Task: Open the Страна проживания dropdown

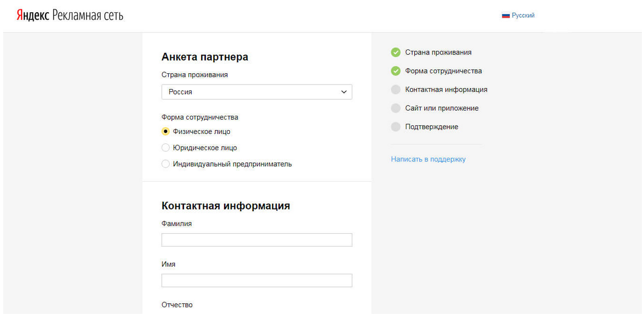Action: tap(256, 92)
